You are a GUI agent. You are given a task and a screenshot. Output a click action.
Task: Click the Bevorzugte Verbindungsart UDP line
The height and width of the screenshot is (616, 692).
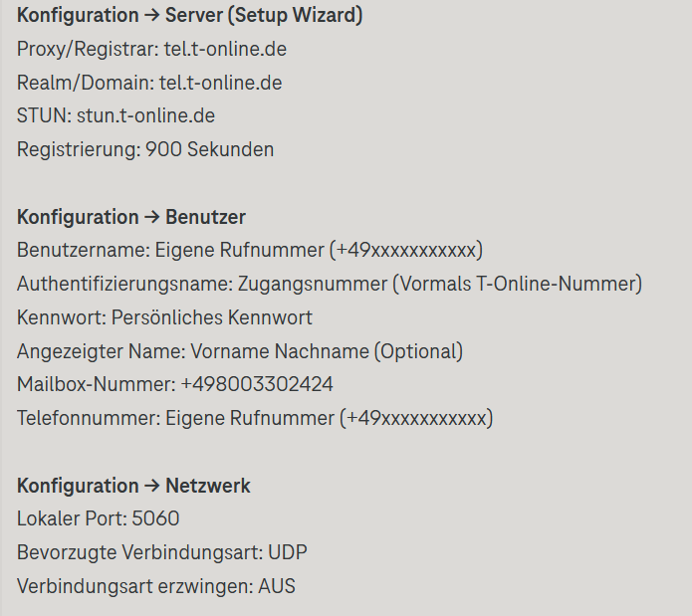coord(162,552)
